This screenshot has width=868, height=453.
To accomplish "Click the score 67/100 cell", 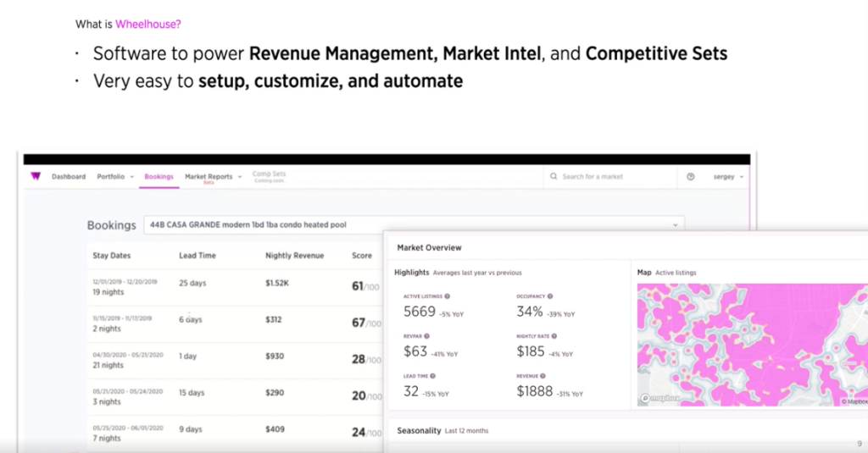I will 366,323.
